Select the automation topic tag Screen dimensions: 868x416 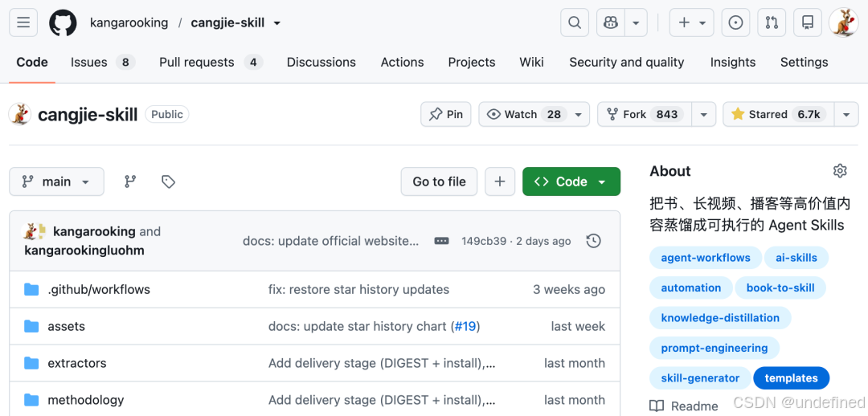pos(691,288)
